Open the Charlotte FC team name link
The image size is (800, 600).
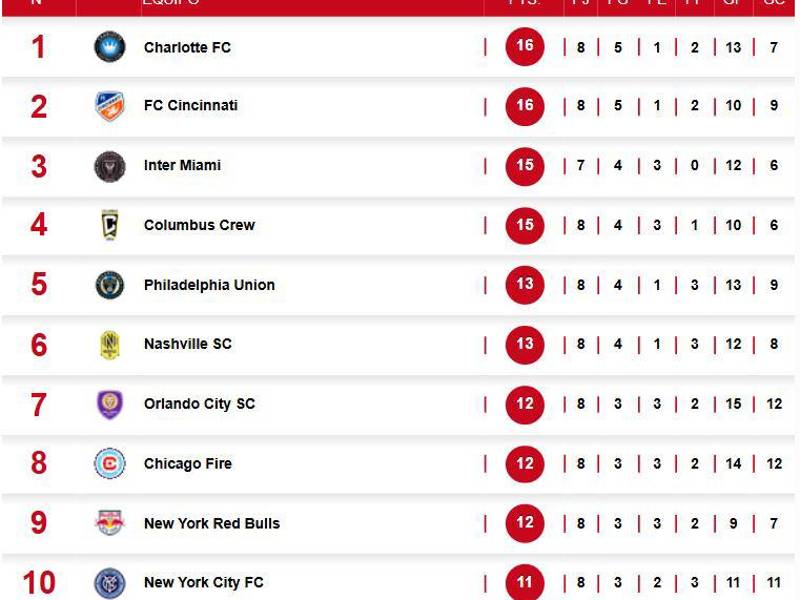(190, 47)
